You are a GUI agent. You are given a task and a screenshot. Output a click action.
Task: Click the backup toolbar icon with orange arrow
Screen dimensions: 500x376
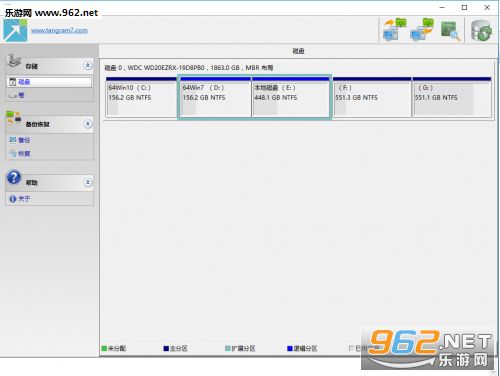click(395, 29)
